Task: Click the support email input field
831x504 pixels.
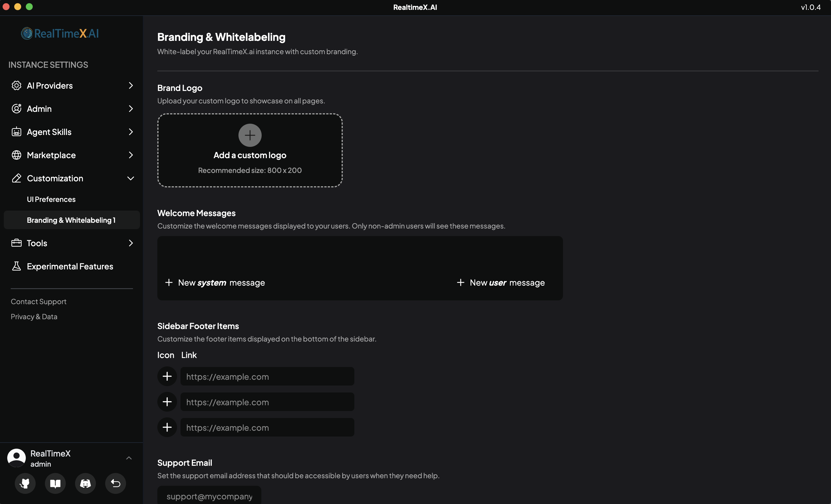Action: point(209,496)
